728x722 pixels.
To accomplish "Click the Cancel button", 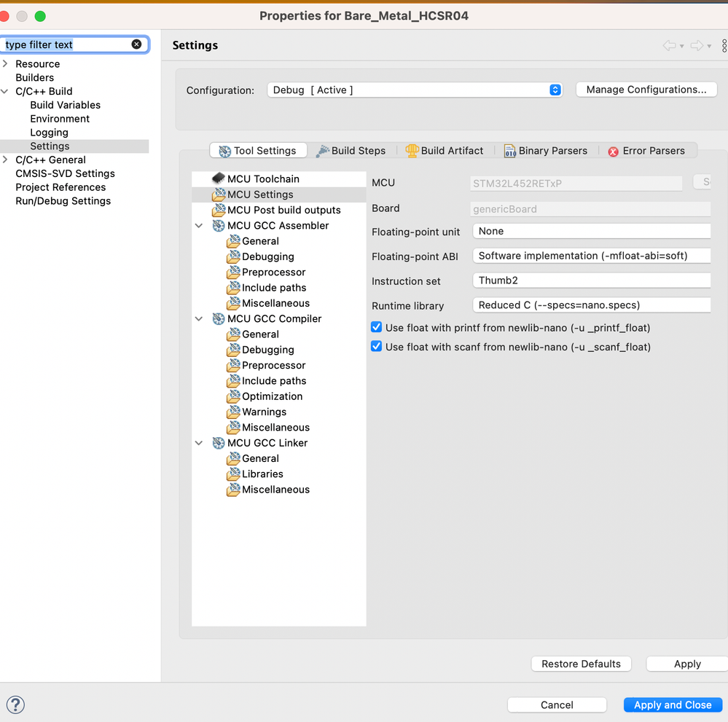I will point(557,705).
